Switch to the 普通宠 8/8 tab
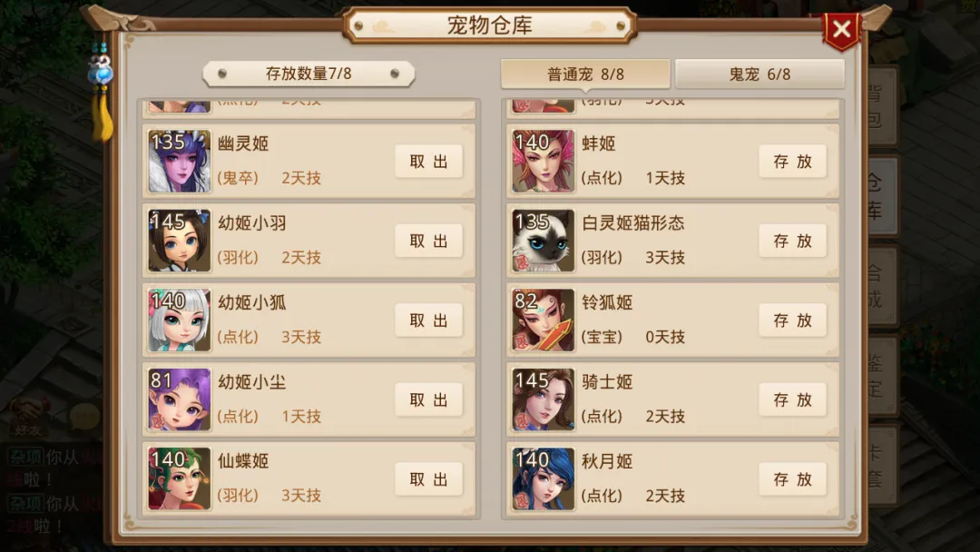 [585, 74]
